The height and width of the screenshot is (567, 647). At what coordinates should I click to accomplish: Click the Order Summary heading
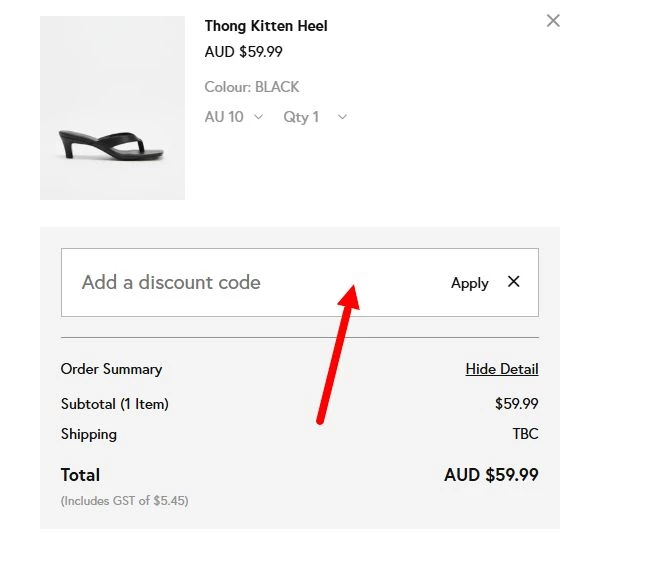click(x=111, y=369)
